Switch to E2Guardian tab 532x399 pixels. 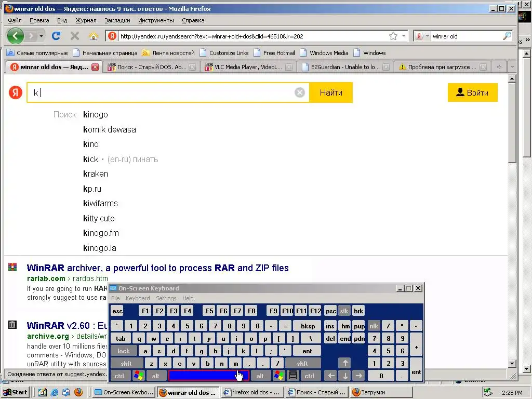[345, 67]
